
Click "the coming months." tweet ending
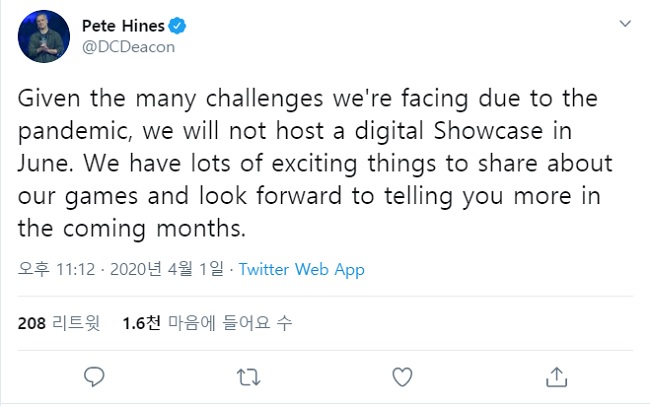pyautogui.click(x=131, y=227)
